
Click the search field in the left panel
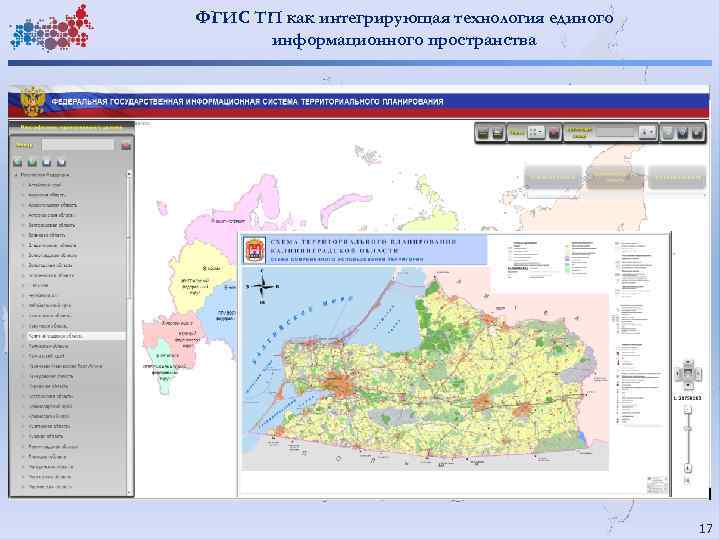tap(77, 146)
